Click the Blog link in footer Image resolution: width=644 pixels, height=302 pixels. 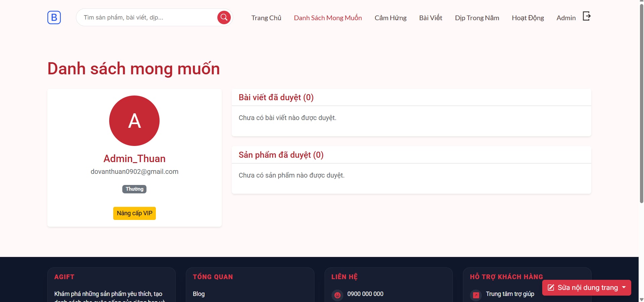(199, 294)
